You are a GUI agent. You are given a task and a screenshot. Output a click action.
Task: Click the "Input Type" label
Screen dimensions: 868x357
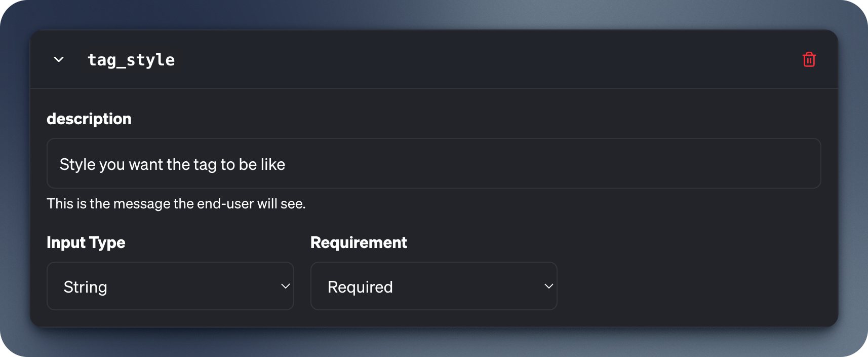point(86,242)
